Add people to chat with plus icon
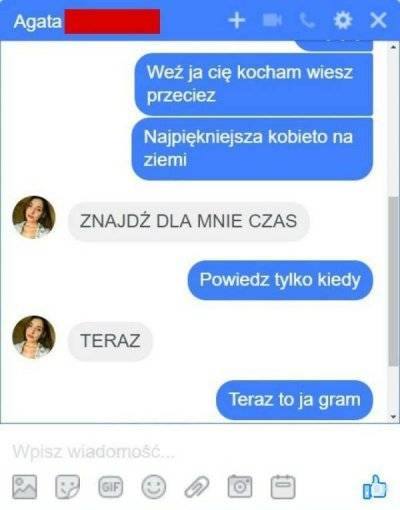 point(237,21)
